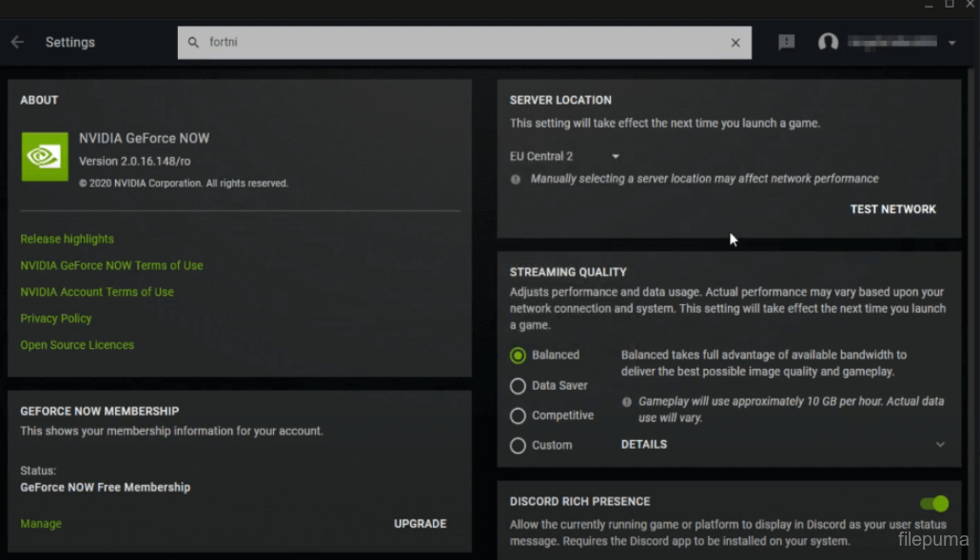The width and height of the screenshot is (980, 560).
Task: Click into the search input field
Action: [x=457, y=43]
